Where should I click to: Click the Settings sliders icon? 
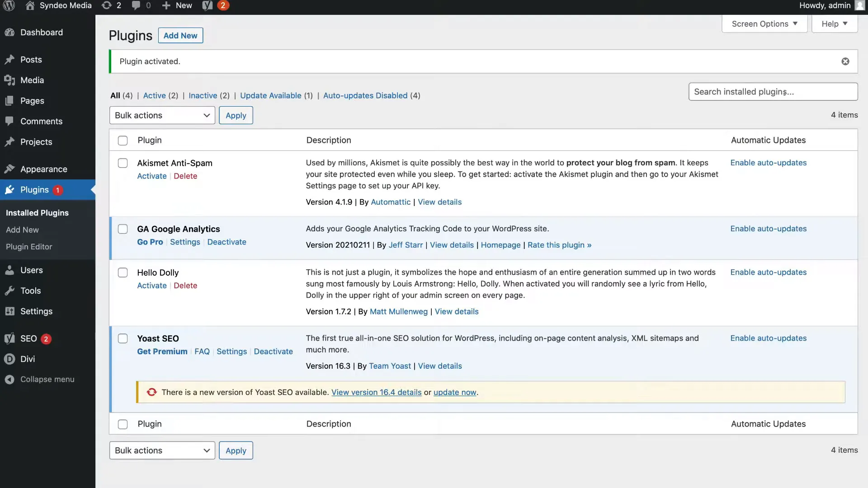pyautogui.click(x=9, y=311)
